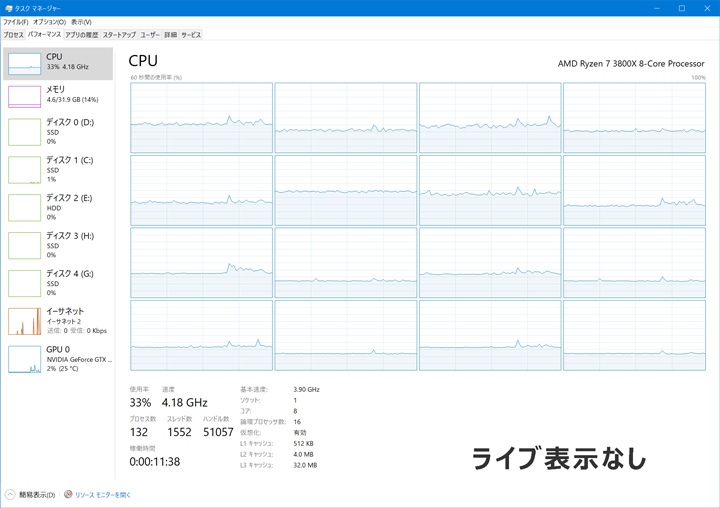Click リソース モニターを開く link
This screenshot has width=720, height=508.
(103, 494)
